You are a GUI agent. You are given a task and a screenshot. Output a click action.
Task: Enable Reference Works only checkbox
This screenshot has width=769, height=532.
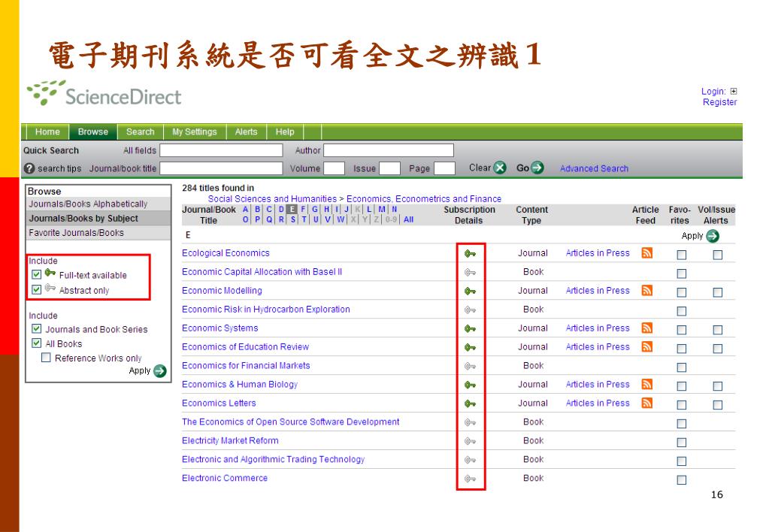coord(46,358)
